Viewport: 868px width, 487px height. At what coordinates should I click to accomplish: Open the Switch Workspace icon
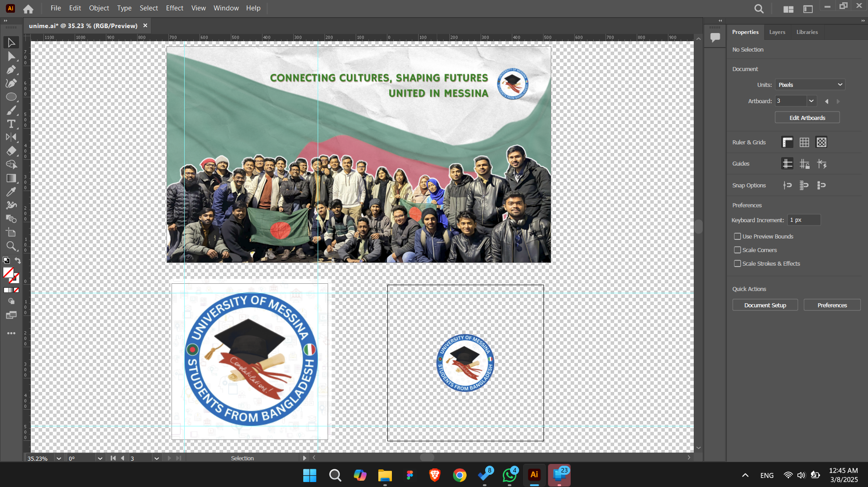(x=808, y=9)
